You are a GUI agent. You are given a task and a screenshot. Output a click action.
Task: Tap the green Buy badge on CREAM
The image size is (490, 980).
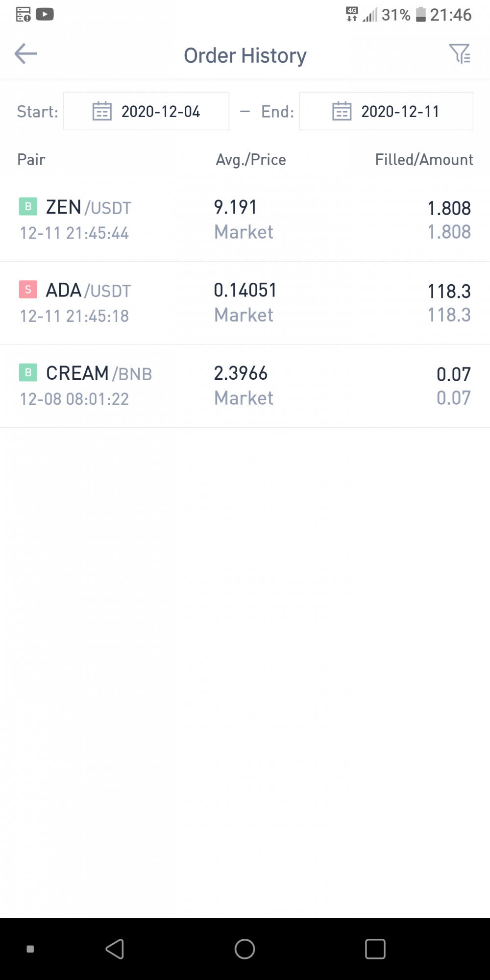(x=28, y=372)
